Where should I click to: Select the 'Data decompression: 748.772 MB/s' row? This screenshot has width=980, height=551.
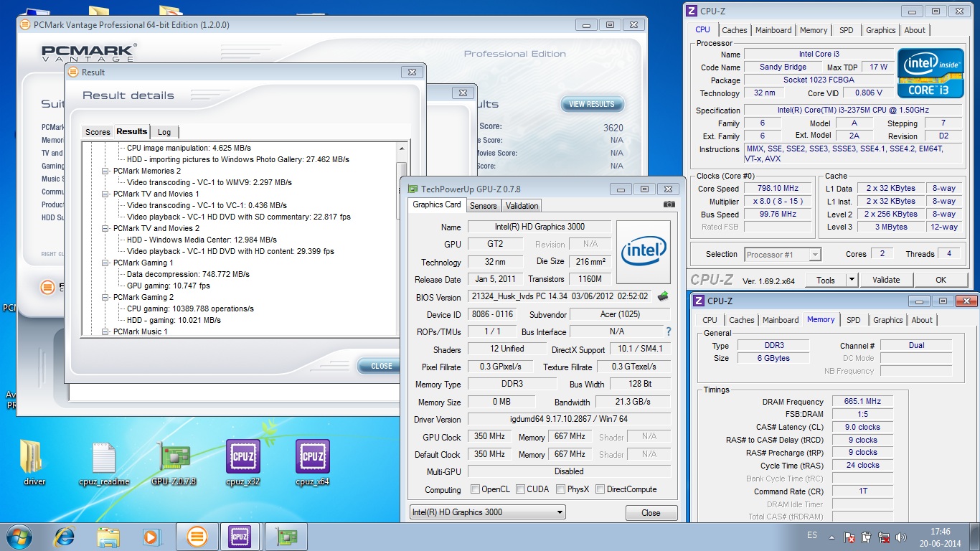click(x=188, y=274)
